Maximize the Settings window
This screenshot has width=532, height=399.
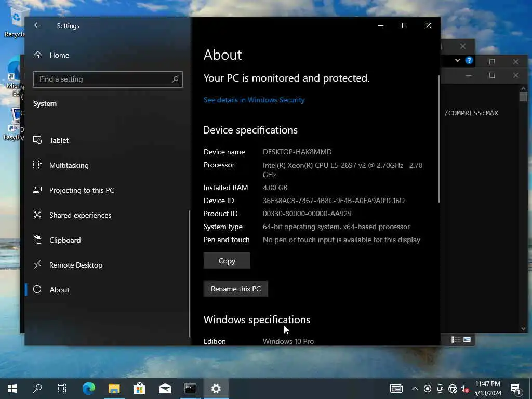coord(404,25)
